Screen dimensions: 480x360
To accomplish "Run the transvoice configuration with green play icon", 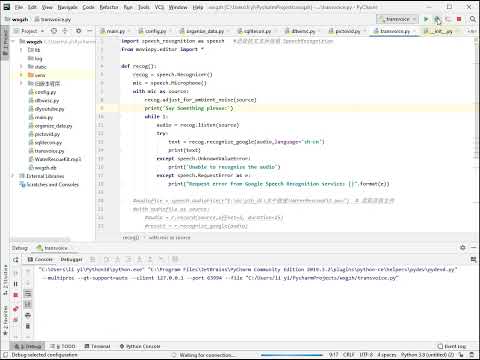I will [x=426, y=19].
